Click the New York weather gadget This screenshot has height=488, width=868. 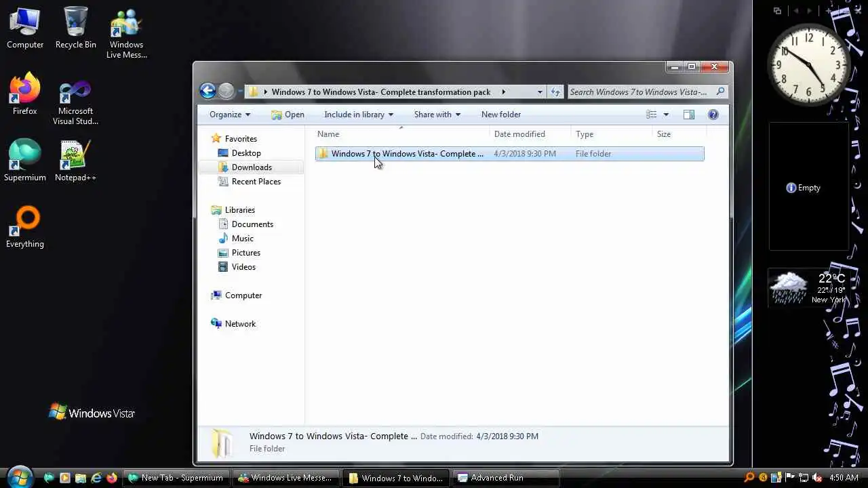(808, 287)
